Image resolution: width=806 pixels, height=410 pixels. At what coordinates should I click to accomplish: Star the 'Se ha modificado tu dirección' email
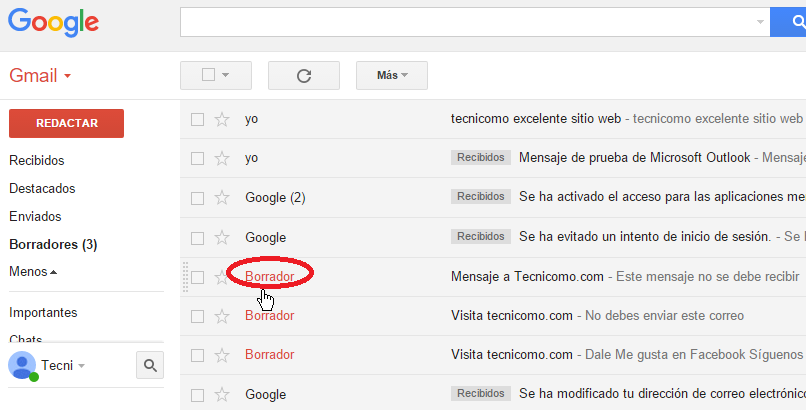click(222, 395)
